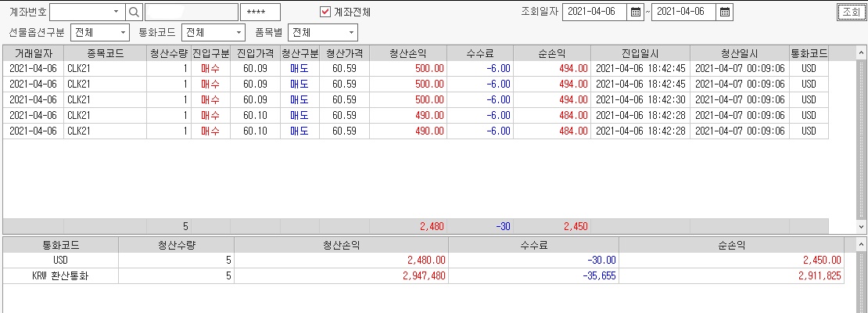Select the USD row in the summary table
The width and height of the screenshot is (868, 313).
click(61, 260)
